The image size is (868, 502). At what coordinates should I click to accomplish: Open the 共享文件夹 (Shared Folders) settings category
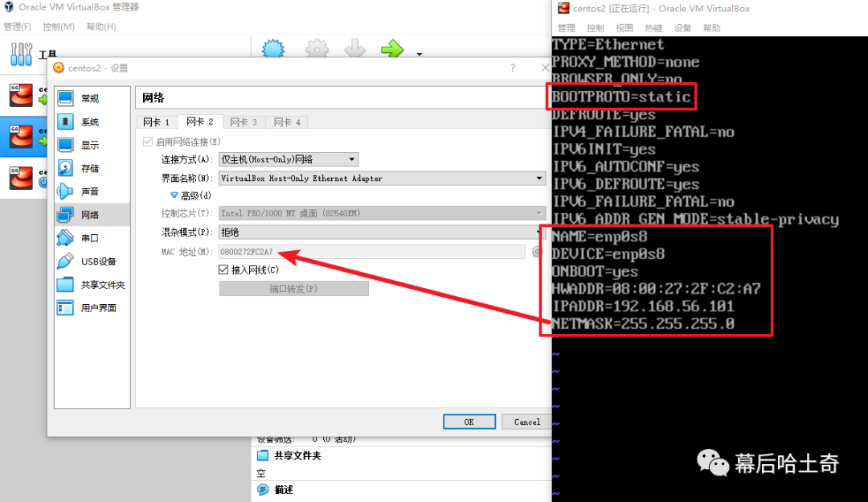101,285
